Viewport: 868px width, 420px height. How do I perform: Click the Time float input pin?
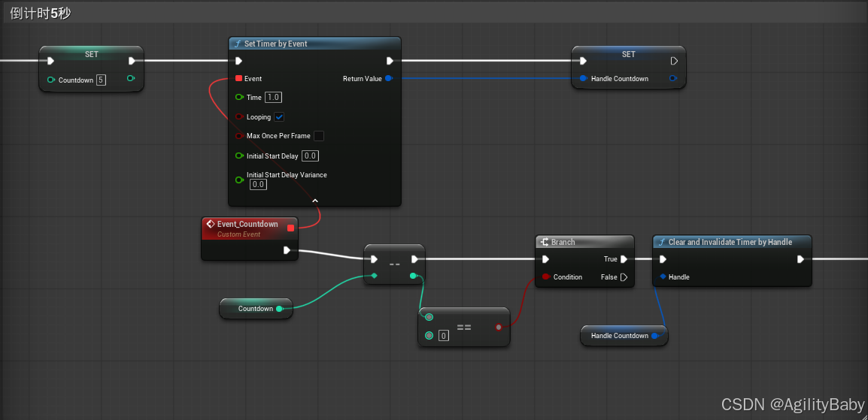[239, 97]
